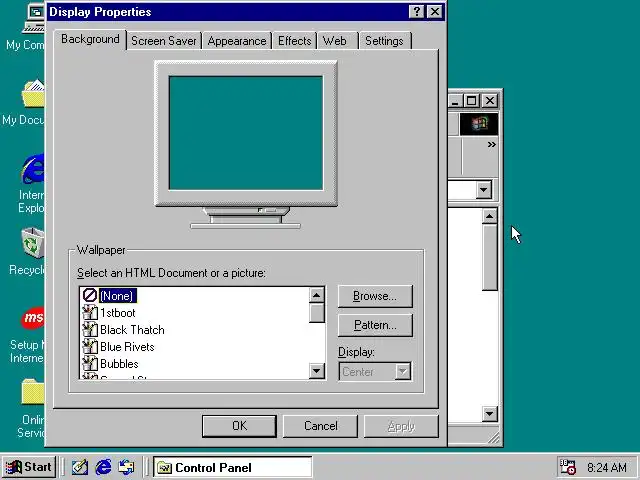The image size is (640, 480).
Task: Click the My Computer desktop icon
Action: pos(34,20)
